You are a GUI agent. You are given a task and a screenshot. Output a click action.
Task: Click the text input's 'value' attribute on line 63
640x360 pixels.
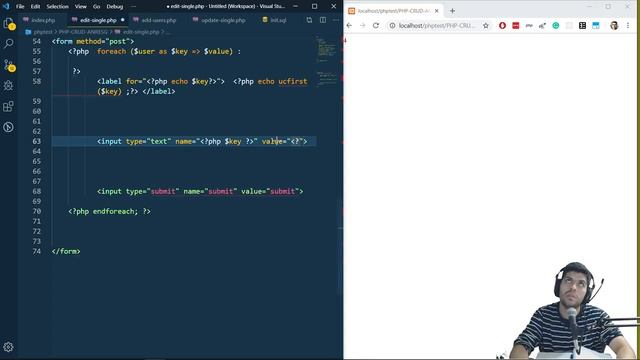click(272, 141)
